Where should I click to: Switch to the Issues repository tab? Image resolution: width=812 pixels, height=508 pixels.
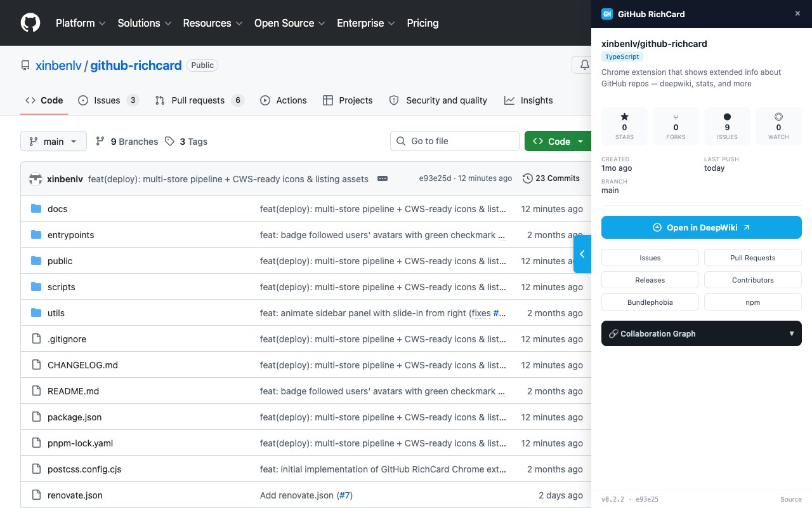(108, 100)
